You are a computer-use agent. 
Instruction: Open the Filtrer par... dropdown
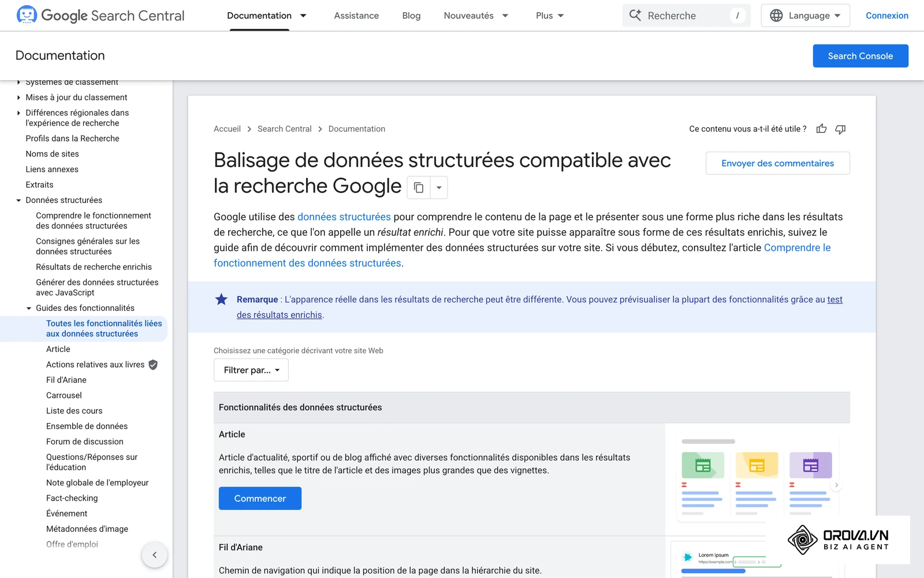[251, 370]
